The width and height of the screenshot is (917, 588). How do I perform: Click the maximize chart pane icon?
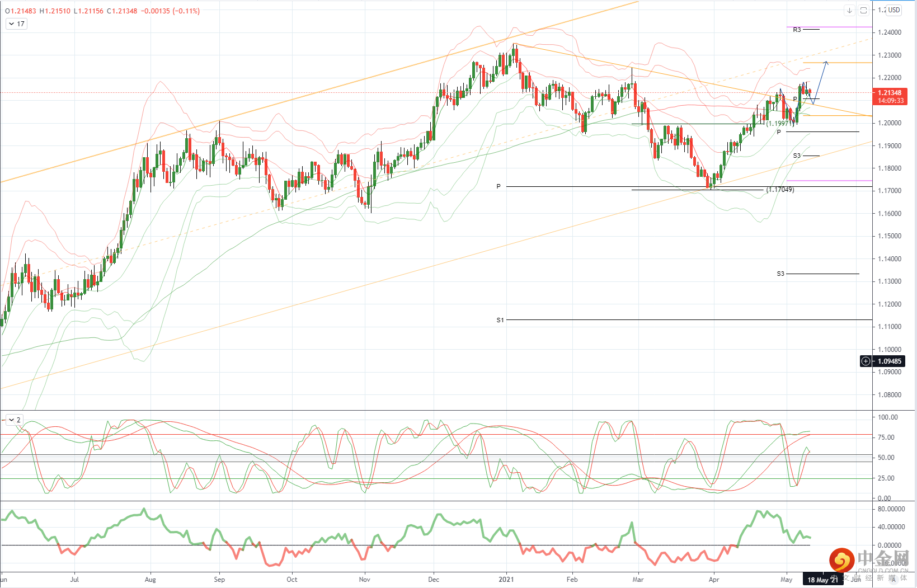(x=863, y=10)
